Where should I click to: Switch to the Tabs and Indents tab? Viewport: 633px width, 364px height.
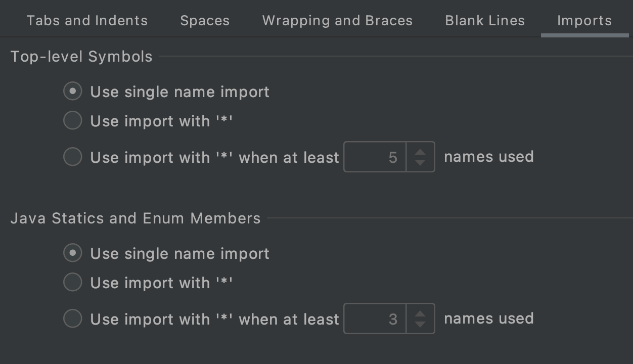point(86,20)
